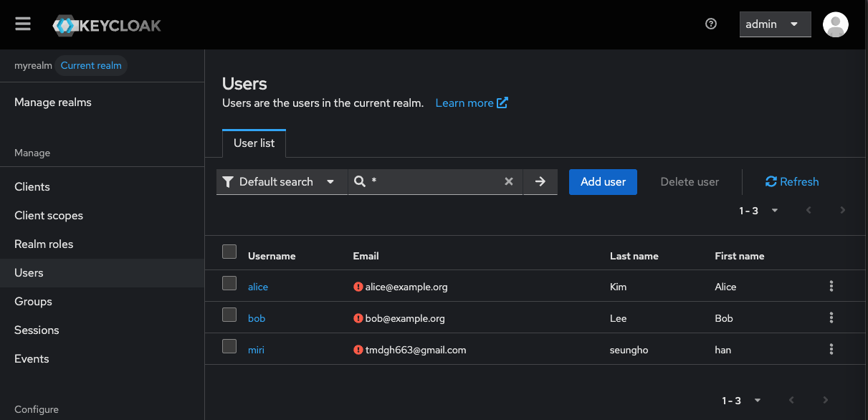The width and height of the screenshot is (868, 420).
Task: Expand the Default search filter dropdown
Action: point(282,182)
